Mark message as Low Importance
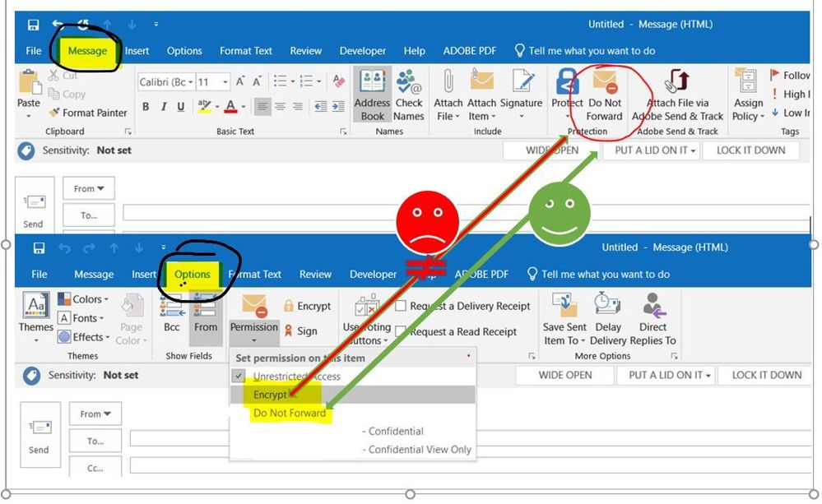Image resolution: width=822 pixels, height=504 pixels. click(775, 113)
